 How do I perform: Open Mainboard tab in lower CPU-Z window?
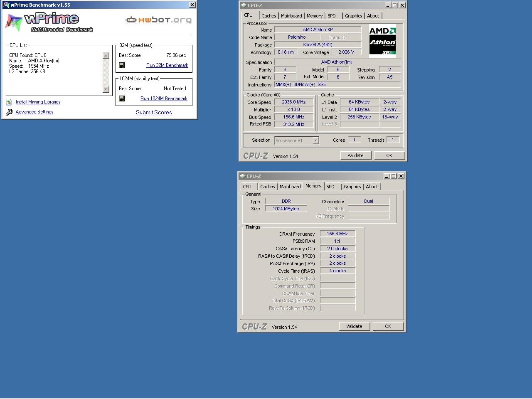coord(290,187)
